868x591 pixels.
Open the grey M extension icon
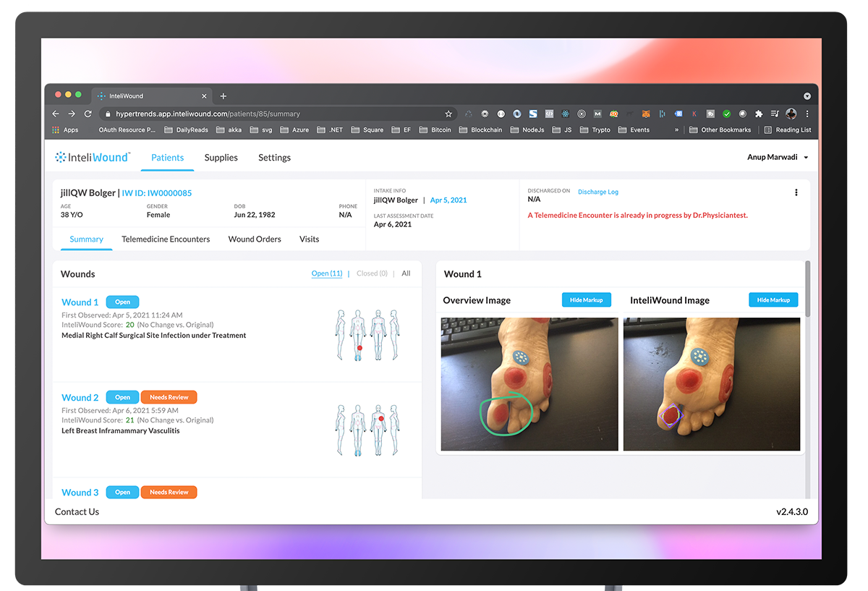597,114
